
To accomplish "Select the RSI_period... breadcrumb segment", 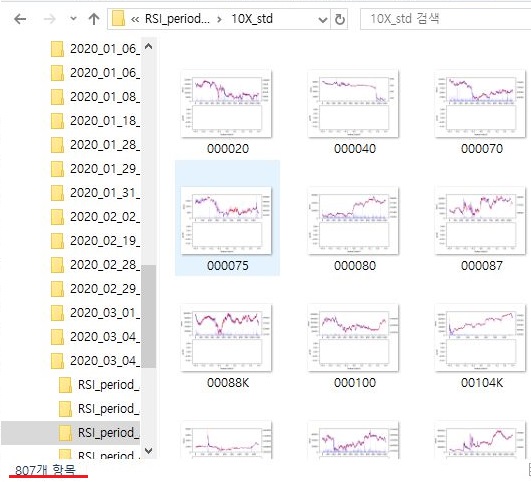I will pyautogui.click(x=177, y=19).
